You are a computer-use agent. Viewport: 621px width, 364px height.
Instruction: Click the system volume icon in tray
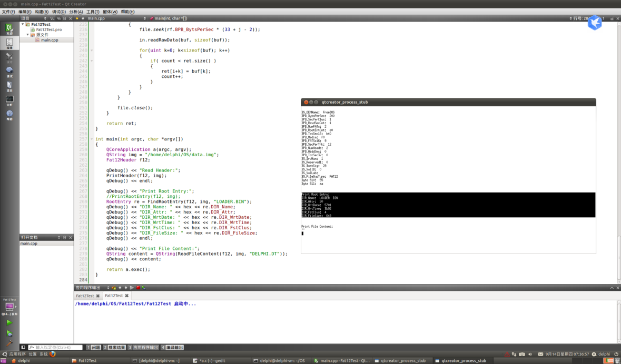pos(530,354)
